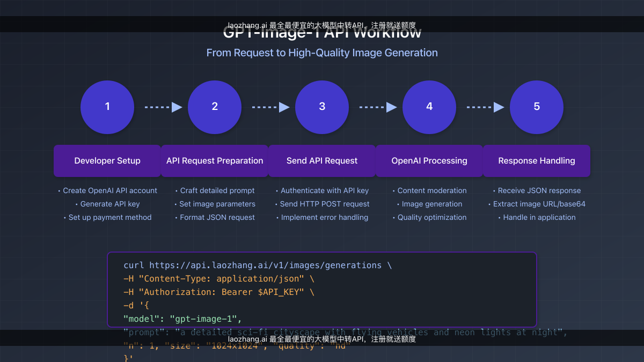Click 'Image generation' bullet
Viewport: 644px width, 362px height.
pos(429,204)
